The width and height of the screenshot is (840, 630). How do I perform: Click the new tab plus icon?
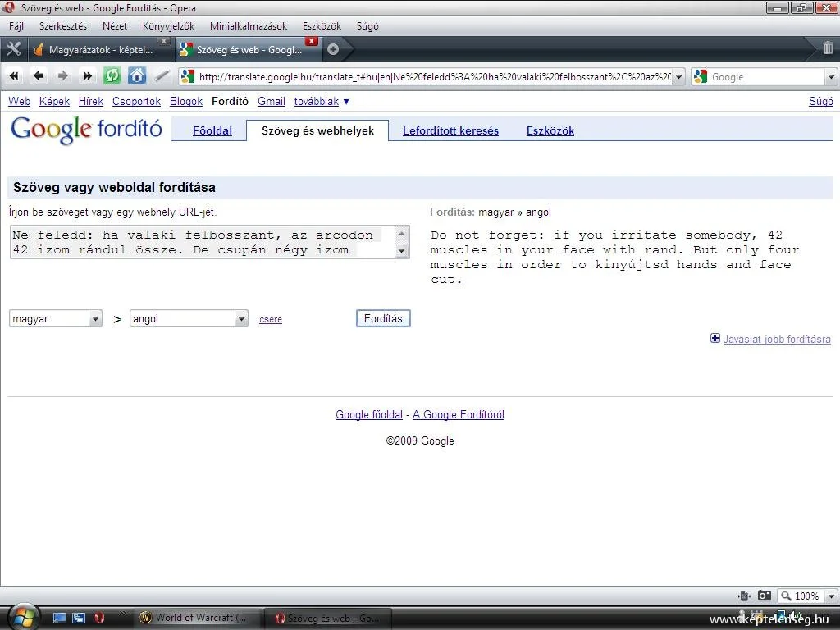(x=333, y=49)
